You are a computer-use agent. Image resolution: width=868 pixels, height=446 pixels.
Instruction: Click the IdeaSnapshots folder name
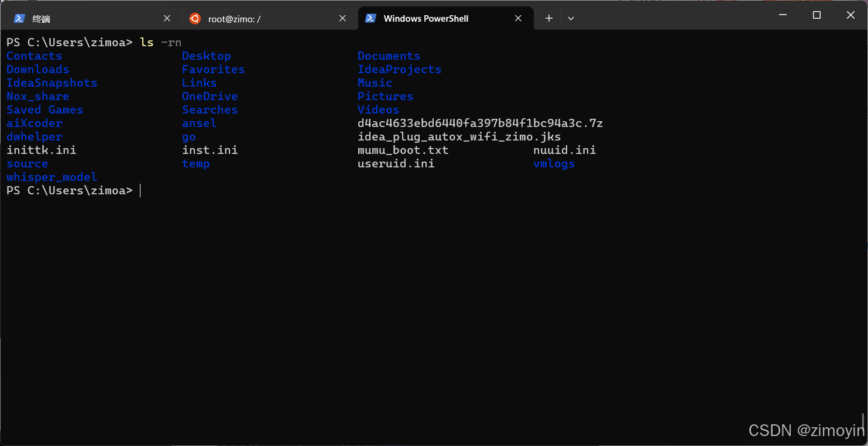point(52,83)
